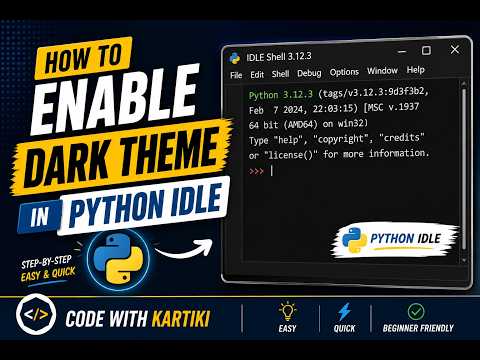This screenshot has width=480, height=360.
Task: Close the IDLE Shell window
Action: [x=455, y=50]
